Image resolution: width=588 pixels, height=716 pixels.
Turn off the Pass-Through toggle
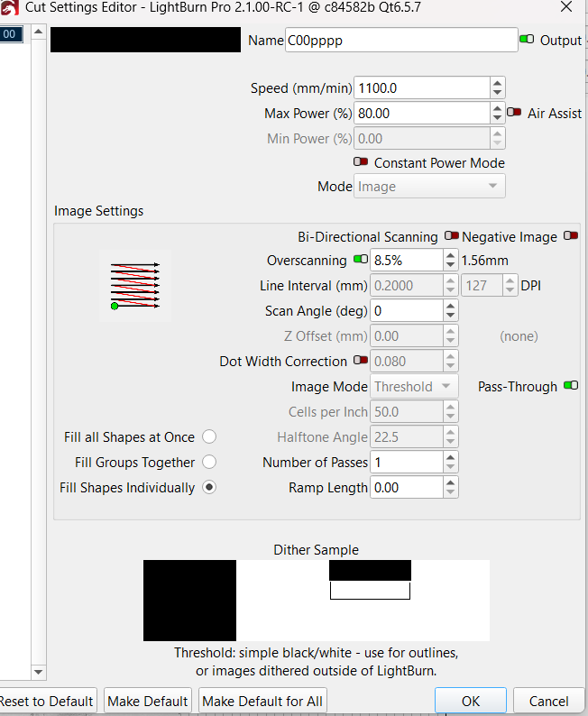tap(570, 386)
